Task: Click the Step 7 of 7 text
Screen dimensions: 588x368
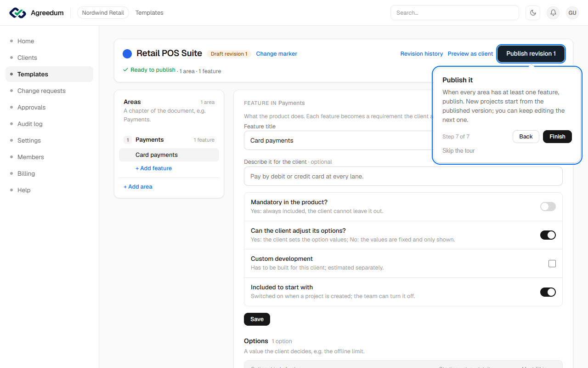Action: (456, 137)
